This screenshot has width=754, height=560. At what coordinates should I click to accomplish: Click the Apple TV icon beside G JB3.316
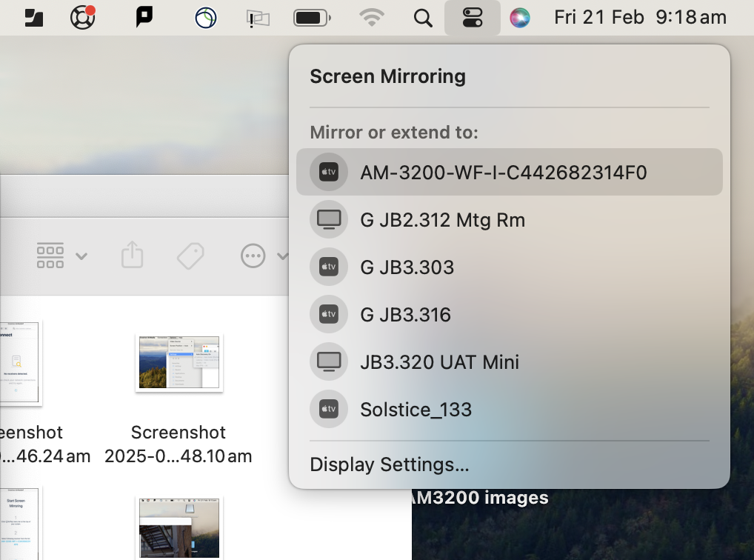click(x=328, y=315)
